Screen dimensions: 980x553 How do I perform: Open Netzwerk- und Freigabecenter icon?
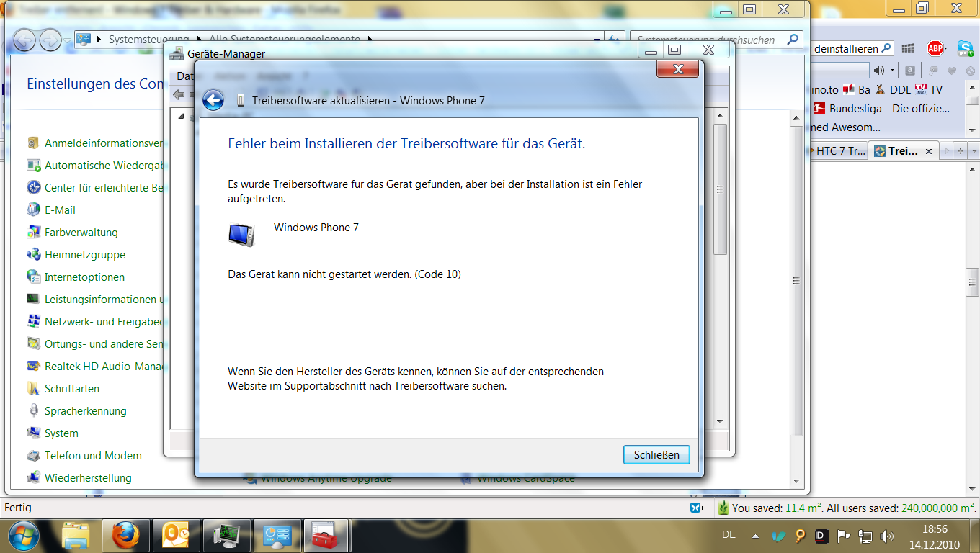(x=33, y=321)
